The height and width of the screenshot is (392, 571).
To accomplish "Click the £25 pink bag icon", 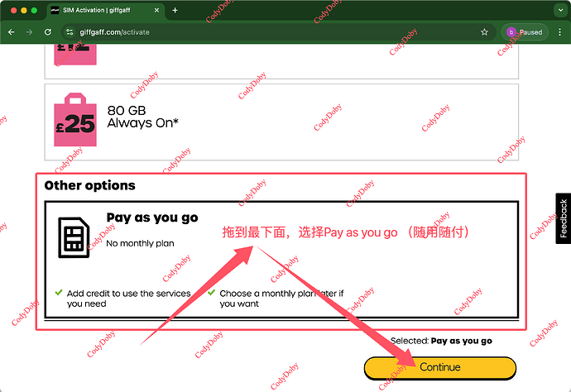I will pyautogui.click(x=75, y=120).
